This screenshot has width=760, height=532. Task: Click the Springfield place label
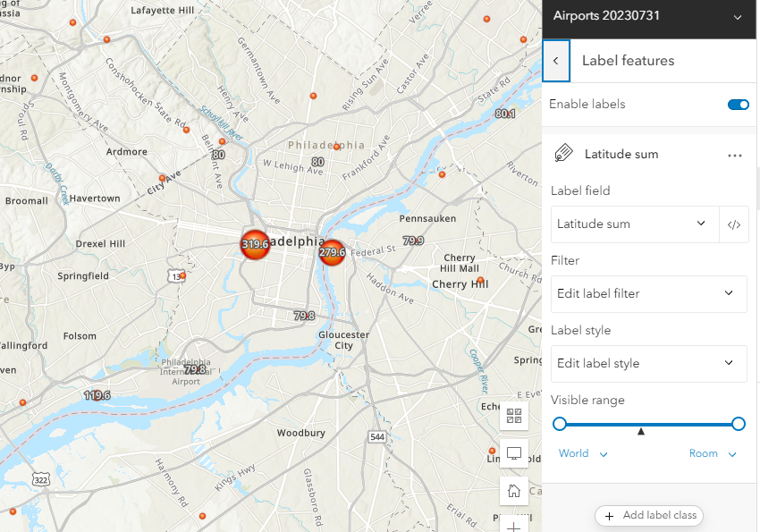(x=83, y=276)
